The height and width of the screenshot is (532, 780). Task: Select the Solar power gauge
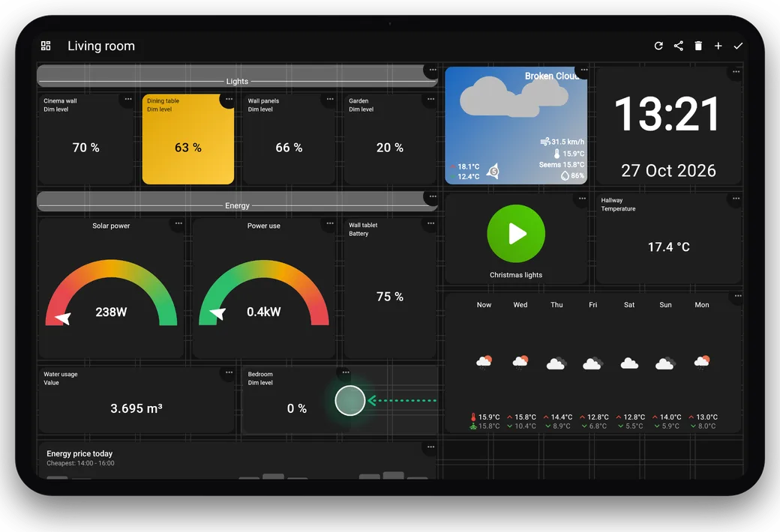111,292
